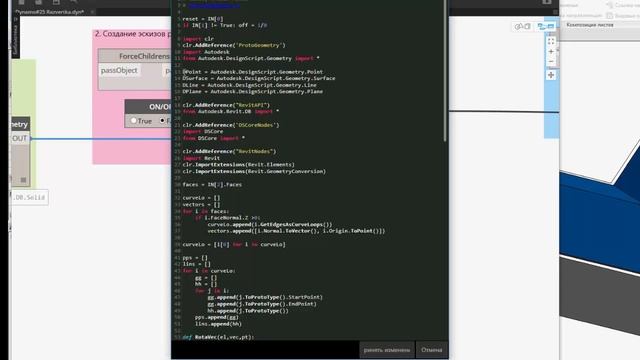Open the vertical Библиотека library tab
Viewport: 640px width, 360px height.
click(x=16, y=39)
